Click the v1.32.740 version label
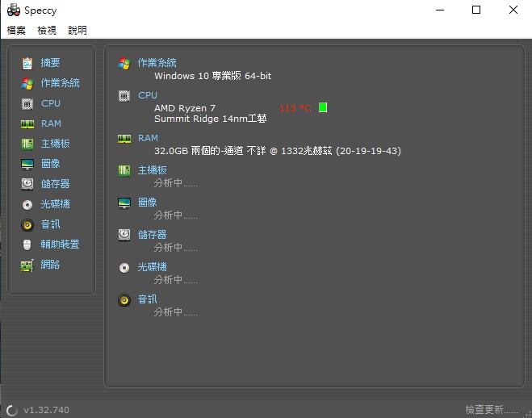This screenshot has width=532, height=418. pos(47,410)
